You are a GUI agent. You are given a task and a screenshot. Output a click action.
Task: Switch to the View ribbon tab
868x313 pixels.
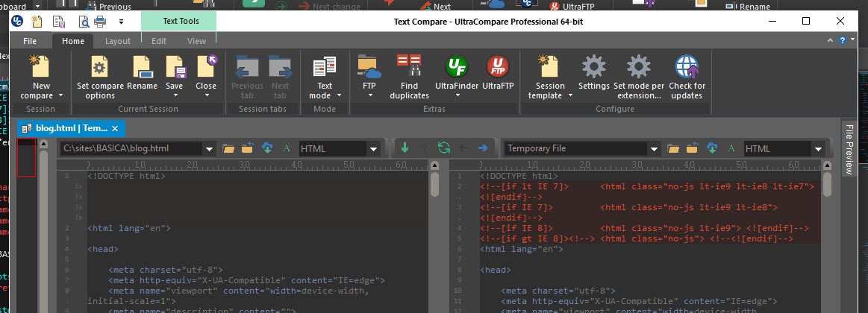pos(196,41)
